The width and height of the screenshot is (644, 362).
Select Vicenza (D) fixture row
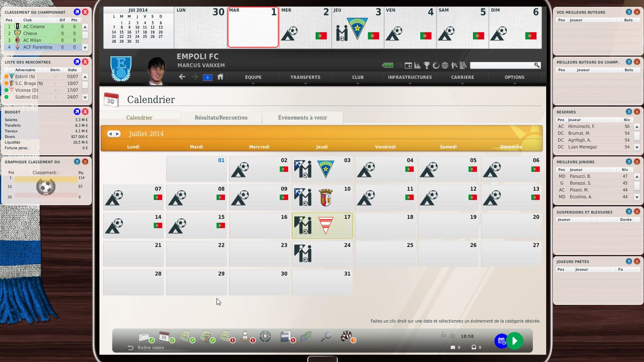42,90
